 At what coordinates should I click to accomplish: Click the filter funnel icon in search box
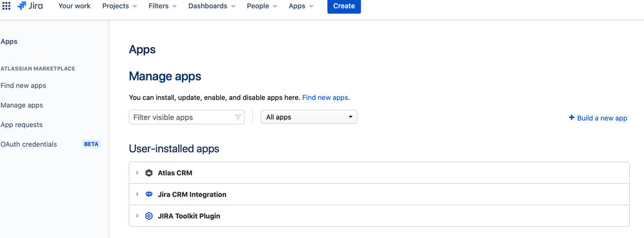[238, 117]
